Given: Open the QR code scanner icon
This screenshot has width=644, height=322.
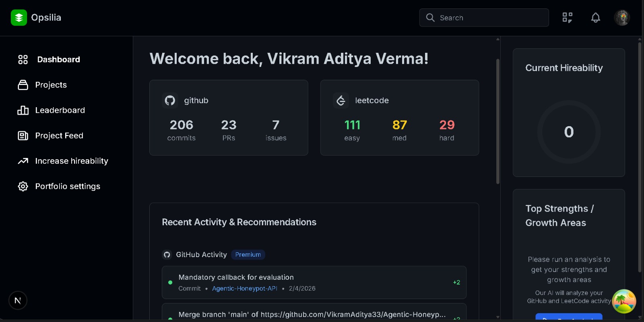Looking at the screenshot, I should pos(567,18).
